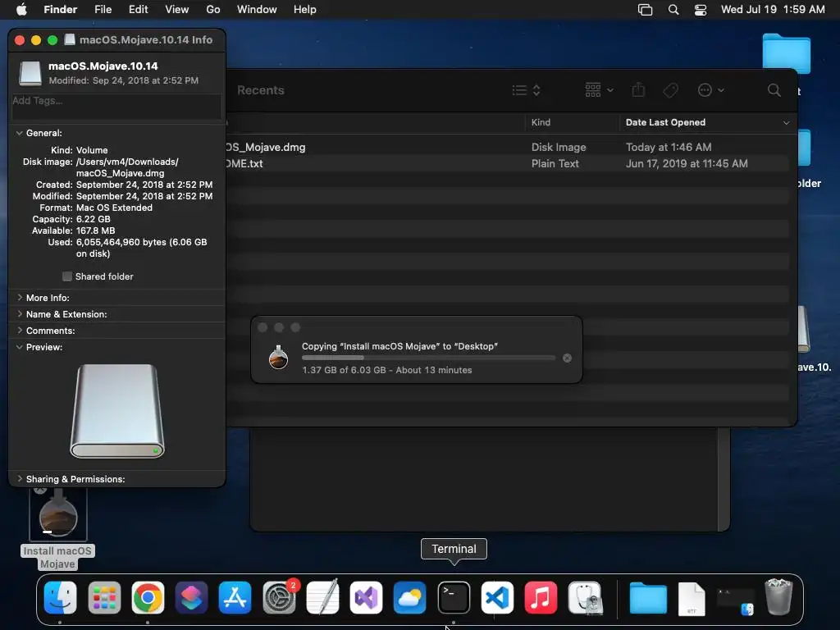This screenshot has height=630, width=840.
Task: Select the OS_Mojave.dmg file row
Action: click(506, 147)
